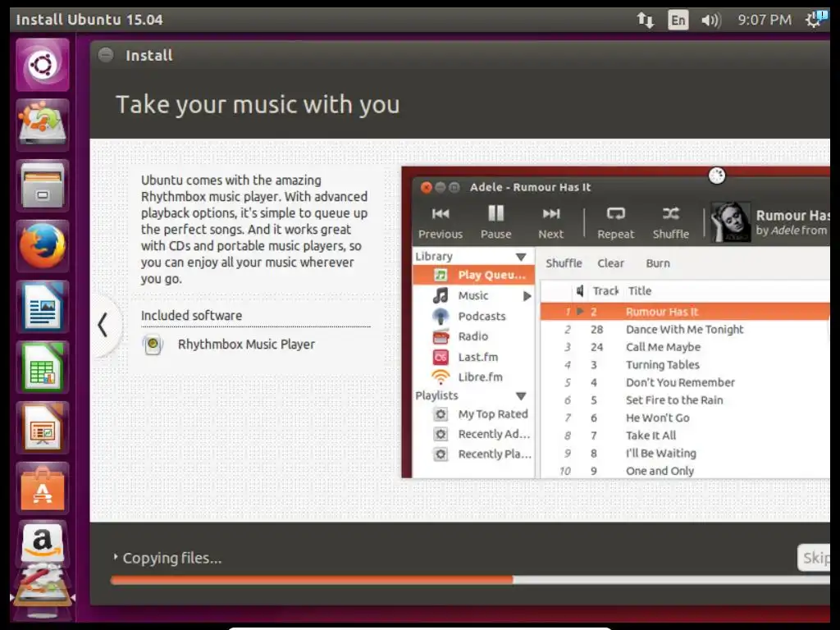Click the Libre.fm wifi-style icon
840x630 pixels.
[x=441, y=377]
